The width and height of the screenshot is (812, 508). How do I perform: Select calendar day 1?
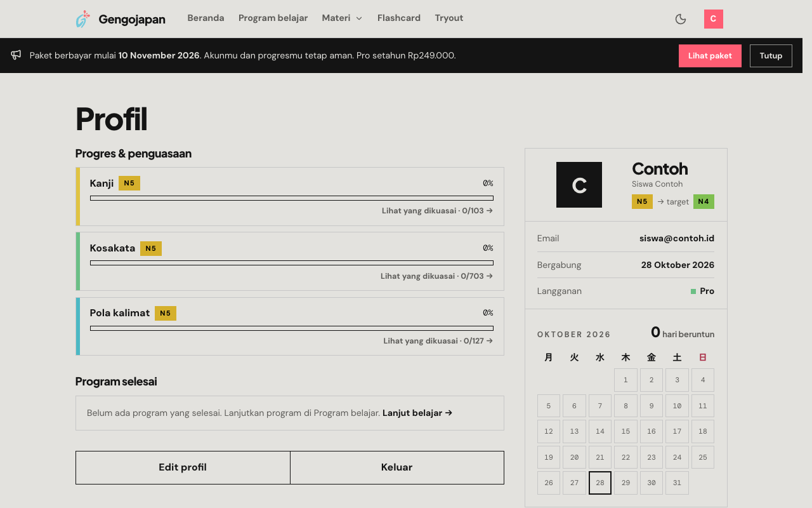pyautogui.click(x=625, y=380)
